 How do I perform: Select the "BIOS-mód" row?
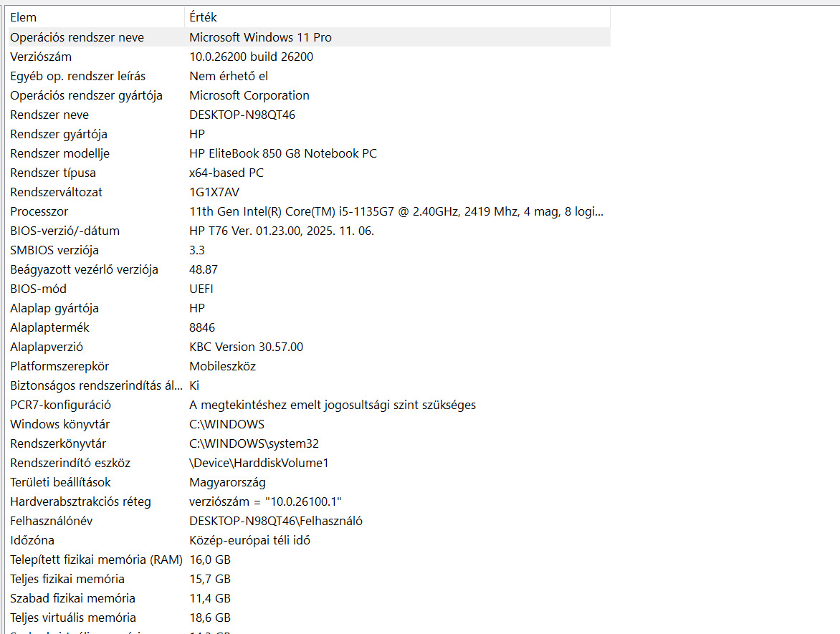[39, 289]
